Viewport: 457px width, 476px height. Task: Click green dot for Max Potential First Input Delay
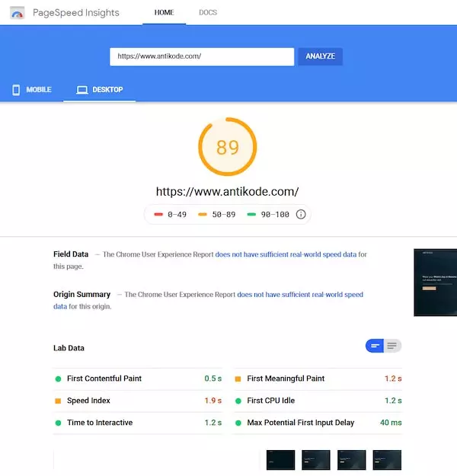pyautogui.click(x=238, y=423)
